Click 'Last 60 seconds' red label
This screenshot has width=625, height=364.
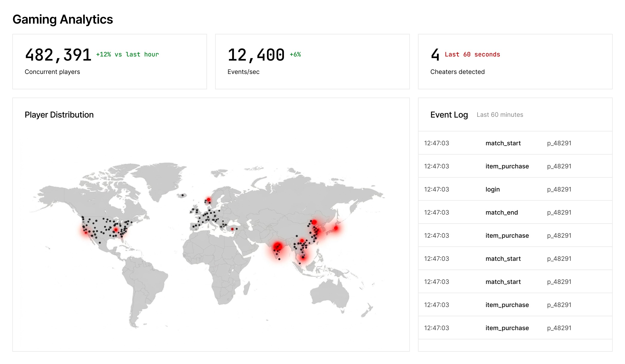coord(472,54)
